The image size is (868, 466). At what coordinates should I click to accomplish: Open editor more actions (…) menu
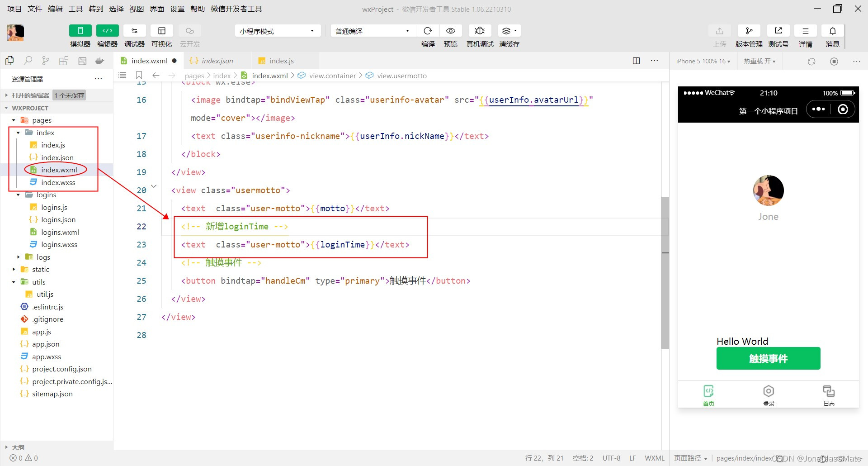coord(654,61)
